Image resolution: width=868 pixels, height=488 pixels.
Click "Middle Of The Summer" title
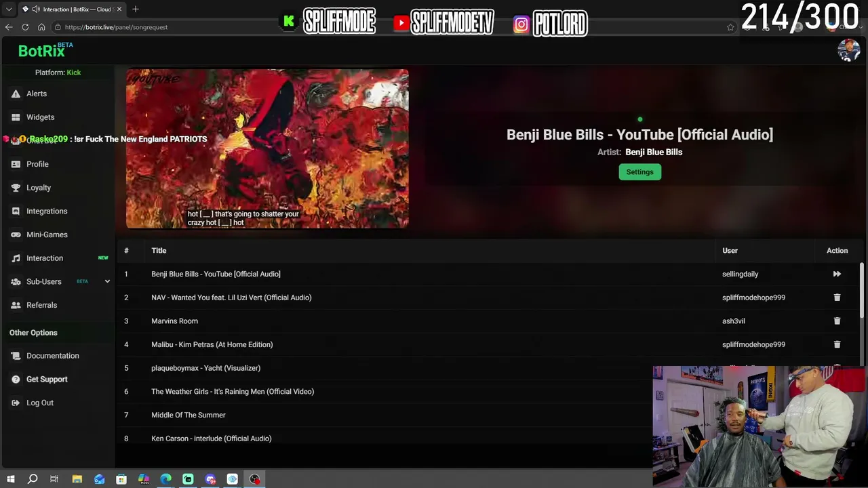[x=189, y=415]
